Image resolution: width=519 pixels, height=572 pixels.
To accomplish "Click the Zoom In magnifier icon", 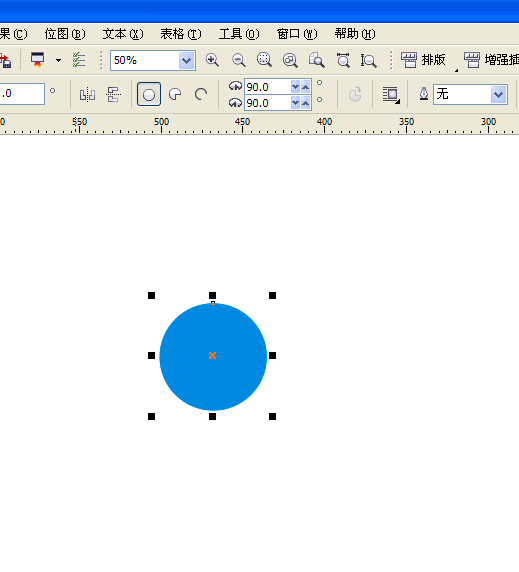I will click(x=212, y=60).
